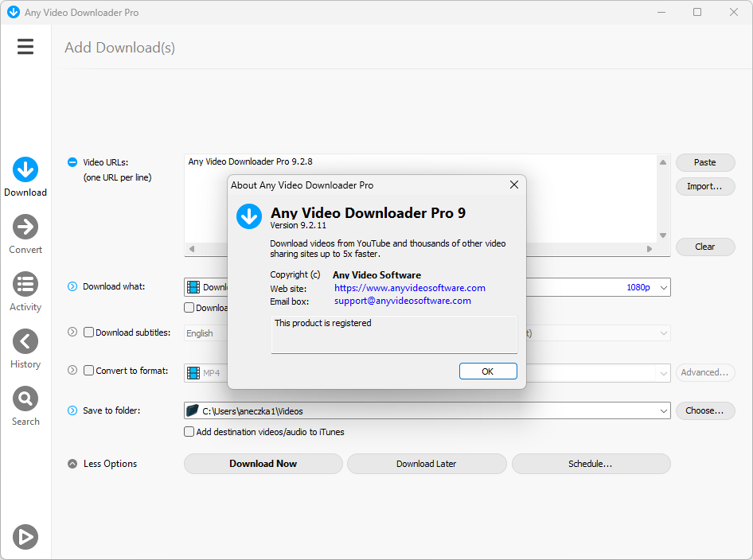Screen dimensions: 753x560
Task: Maximize the application window
Action: click(697, 12)
